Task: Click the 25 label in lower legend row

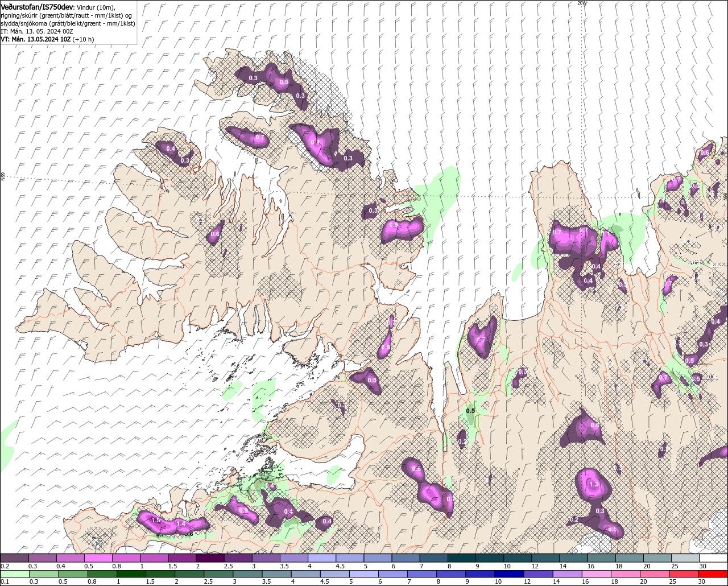Action: (x=672, y=581)
